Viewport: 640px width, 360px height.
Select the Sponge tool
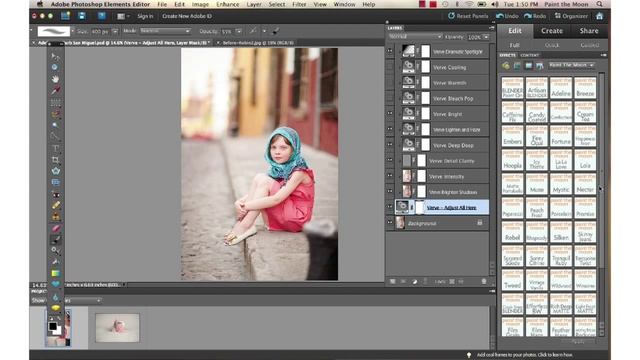[55, 308]
